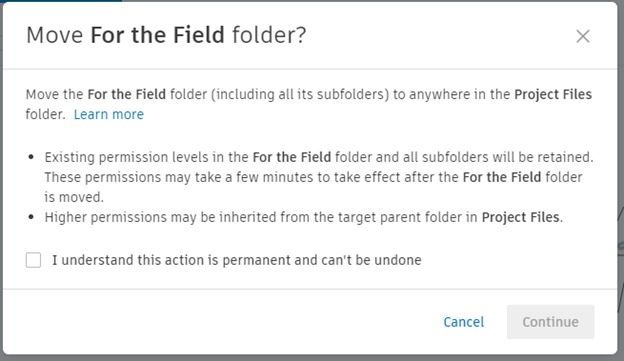Click the greyed-out Continue button
Viewport: 624px width, 361px height.
click(x=550, y=322)
